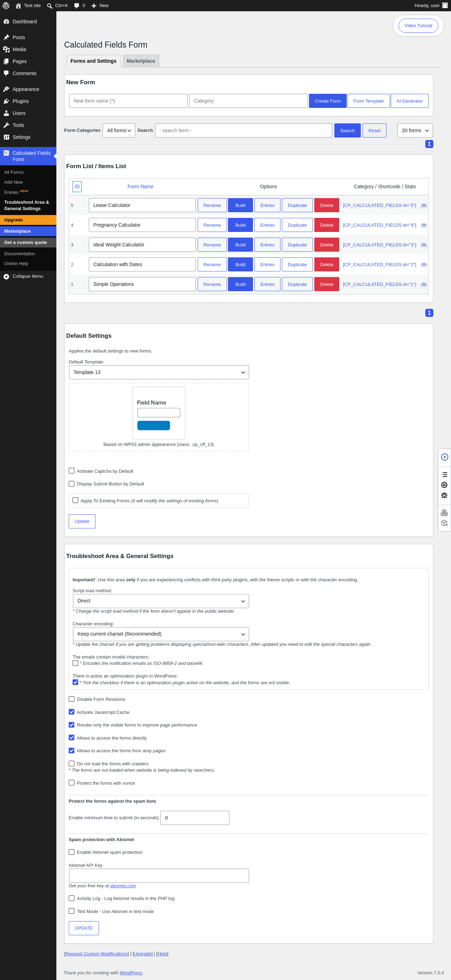This screenshot has width=451, height=980.
Task: Click the search term input field
Action: (244, 130)
